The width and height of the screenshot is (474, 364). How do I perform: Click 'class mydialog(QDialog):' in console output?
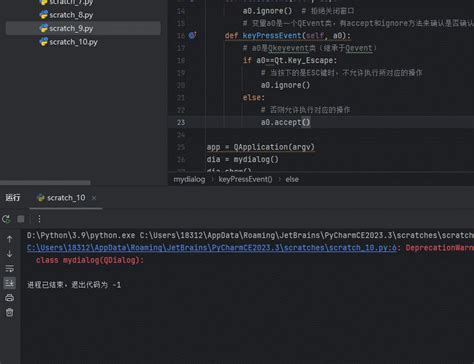90,260
